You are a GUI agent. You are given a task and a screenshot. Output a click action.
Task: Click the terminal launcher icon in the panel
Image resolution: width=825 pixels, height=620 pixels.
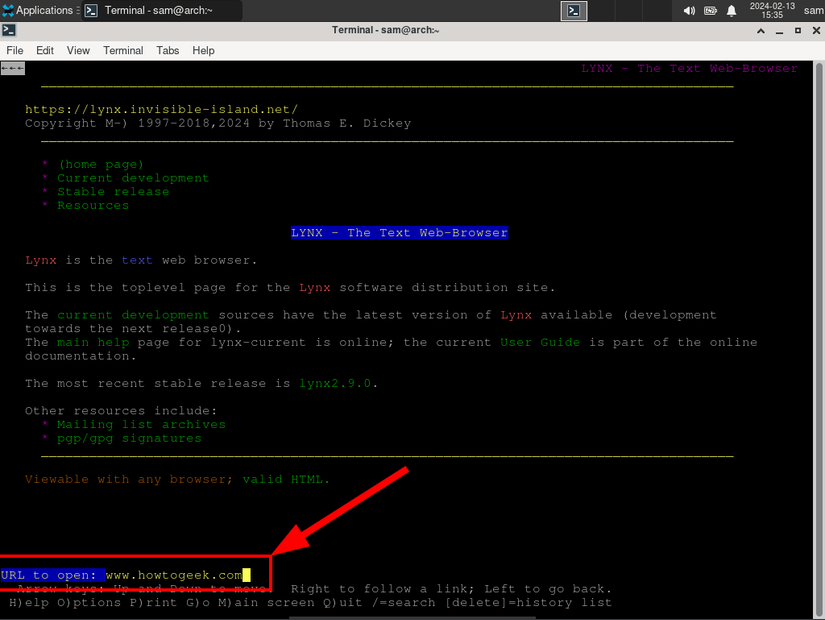coord(573,11)
